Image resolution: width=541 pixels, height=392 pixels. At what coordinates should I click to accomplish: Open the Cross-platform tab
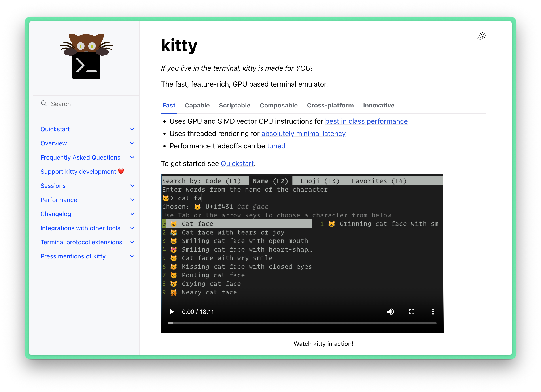click(330, 105)
